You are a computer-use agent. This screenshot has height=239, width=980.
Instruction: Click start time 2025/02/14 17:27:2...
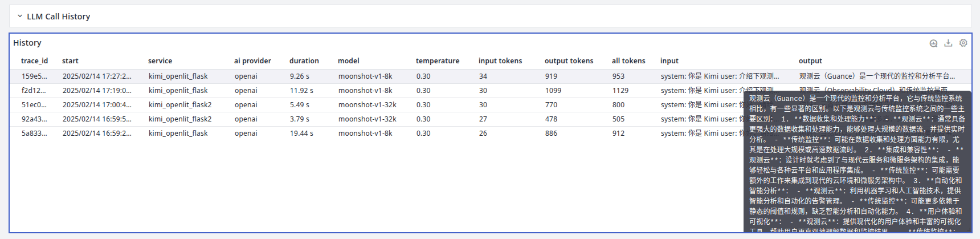pos(97,76)
